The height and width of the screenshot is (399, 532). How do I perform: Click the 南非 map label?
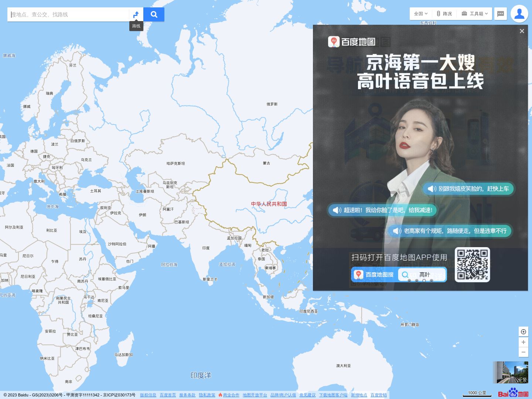tap(69, 382)
